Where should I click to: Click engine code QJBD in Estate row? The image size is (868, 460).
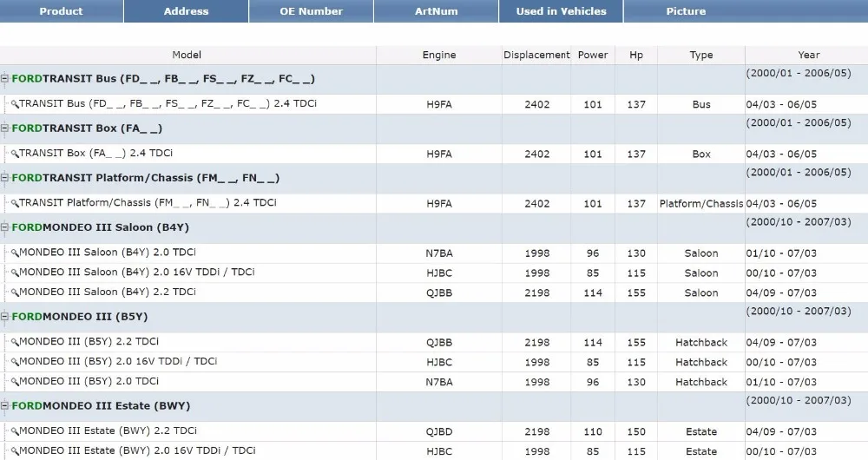coord(439,431)
